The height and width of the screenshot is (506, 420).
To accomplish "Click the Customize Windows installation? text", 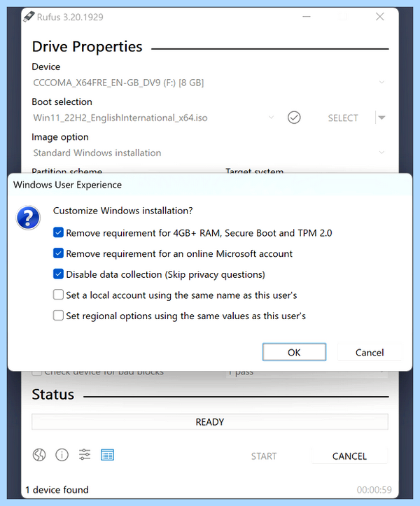I will [123, 211].
